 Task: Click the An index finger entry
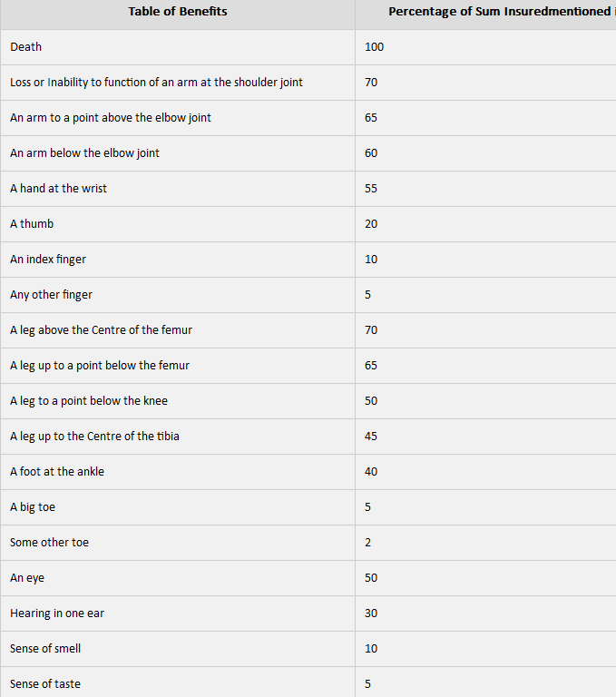click(48, 260)
